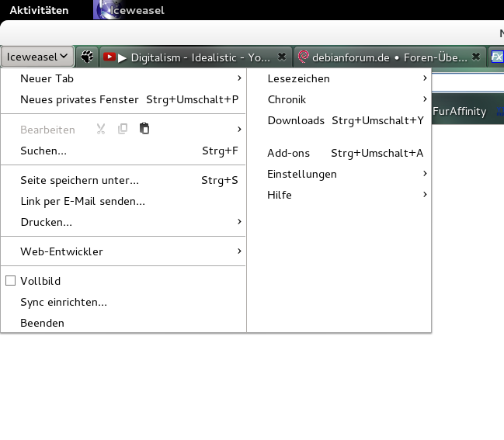
Task: Expand the Drucken submenu arrow
Action: pyautogui.click(x=239, y=221)
